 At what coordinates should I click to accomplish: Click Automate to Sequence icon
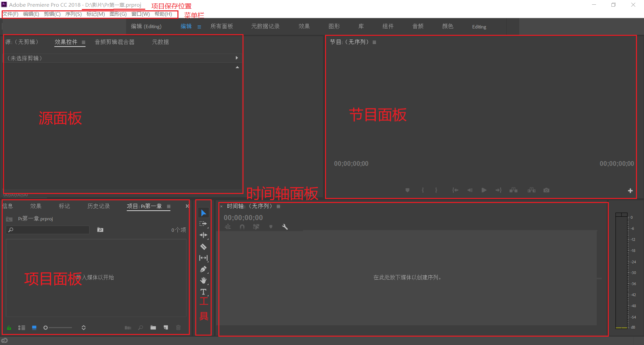pyautogui.click(x=128, y=328)
